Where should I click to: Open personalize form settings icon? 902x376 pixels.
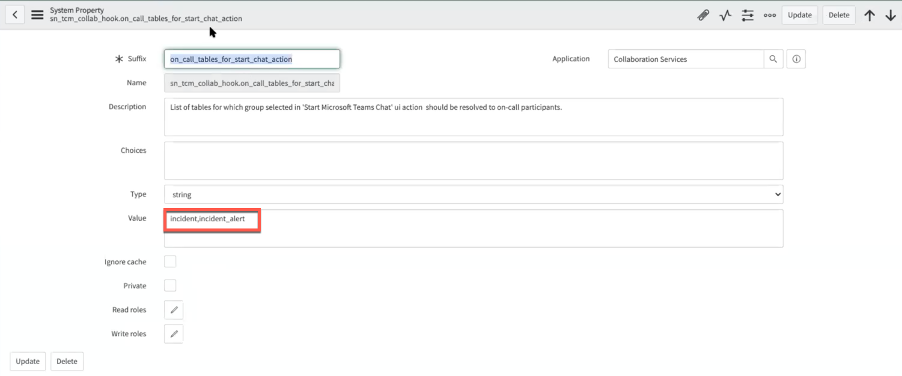tap(747, 16)
